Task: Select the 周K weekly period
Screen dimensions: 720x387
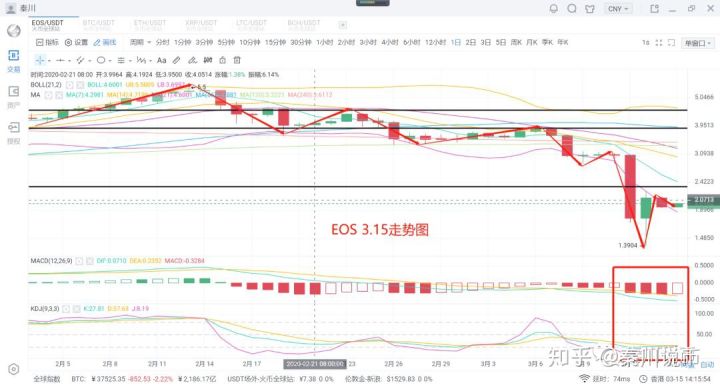Action: pyautogui.click(x=516, y=42)
